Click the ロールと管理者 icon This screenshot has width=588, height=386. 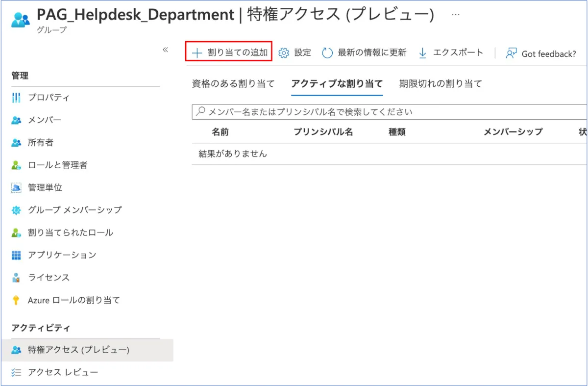point(16,165)
